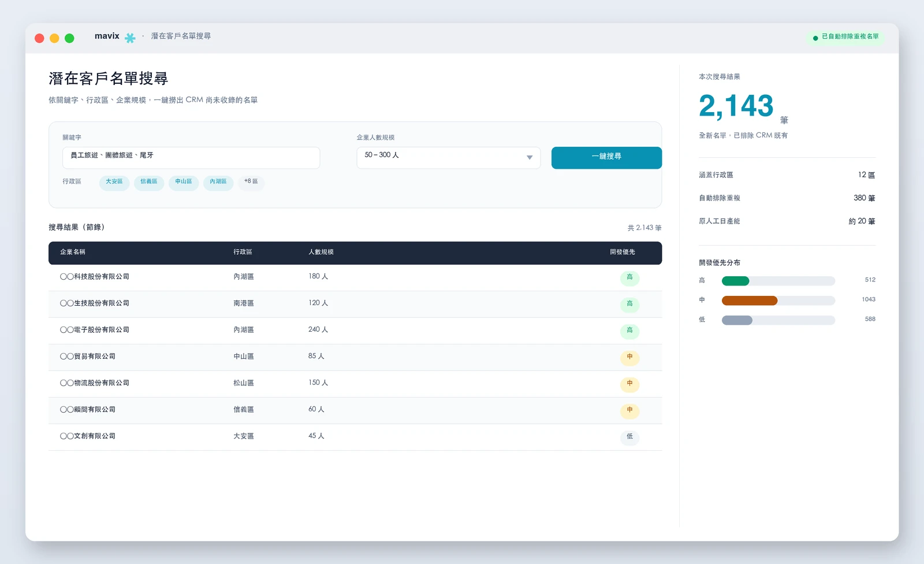Click the 12 區 value
The width and height of the screenshot is (924, 564).
click(866, 175)
